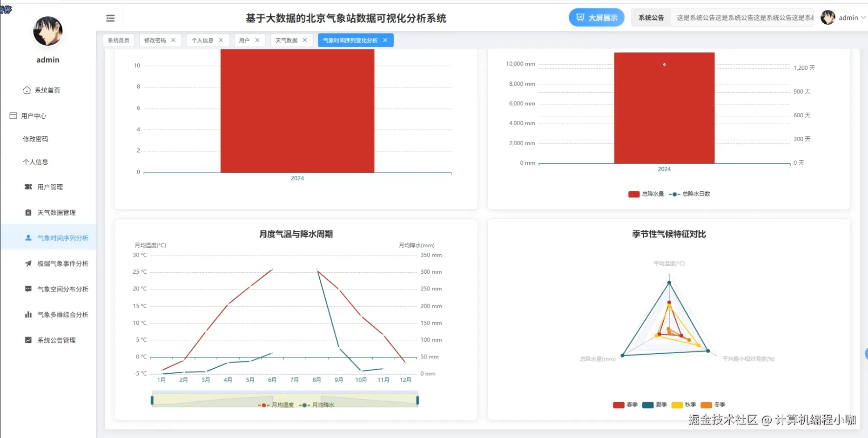Open the admin user dropdown arrow

pyautogui.click(x=863, y=18)
